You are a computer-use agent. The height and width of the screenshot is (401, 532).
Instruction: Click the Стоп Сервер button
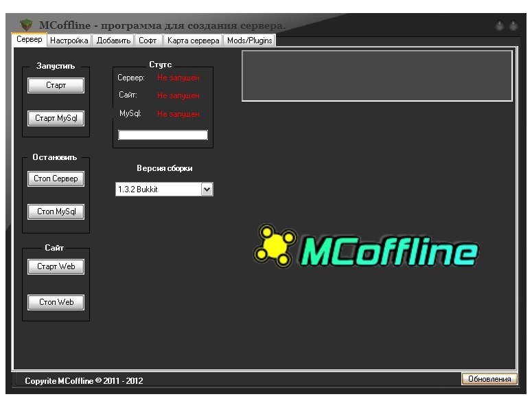pyautogui.click(x=56, y=179)
